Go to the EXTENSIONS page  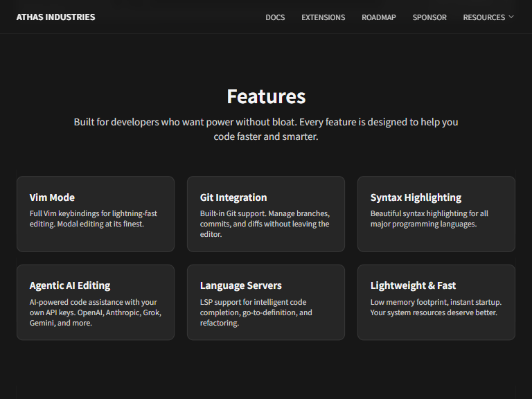click(x=323, y=17)
